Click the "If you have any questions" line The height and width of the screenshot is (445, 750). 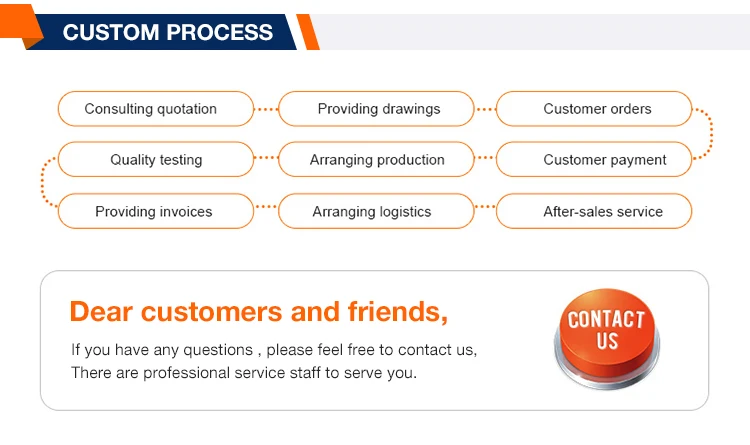pyautogui.click(x=273, y=349)
